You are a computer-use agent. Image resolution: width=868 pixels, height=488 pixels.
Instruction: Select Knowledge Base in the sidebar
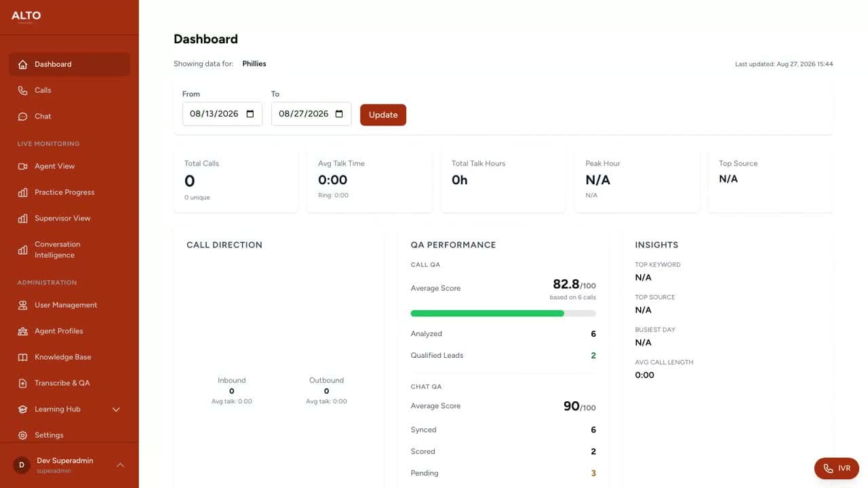click(69, 357)
